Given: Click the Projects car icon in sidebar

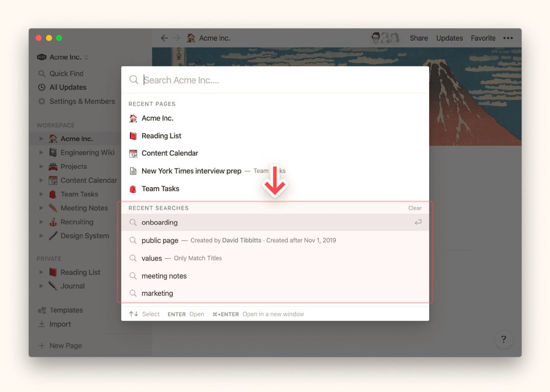Looking at the screenshot, I should click(53, 166).
